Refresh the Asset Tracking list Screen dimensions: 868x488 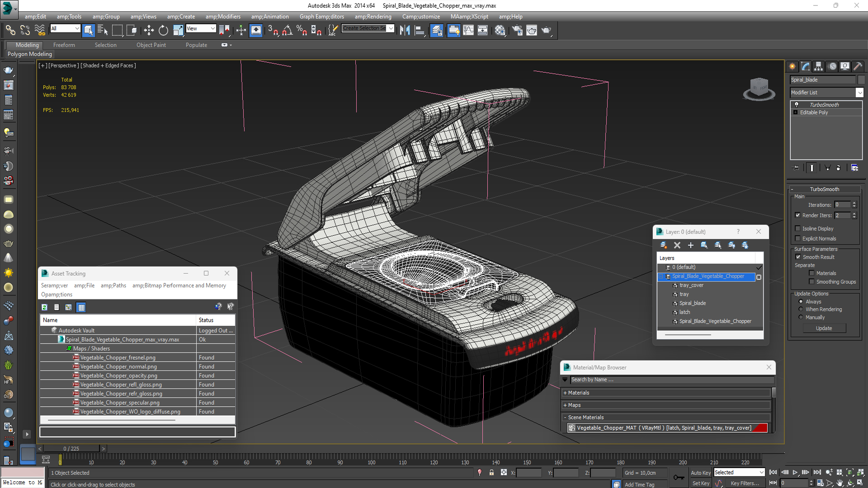point(44,307)
